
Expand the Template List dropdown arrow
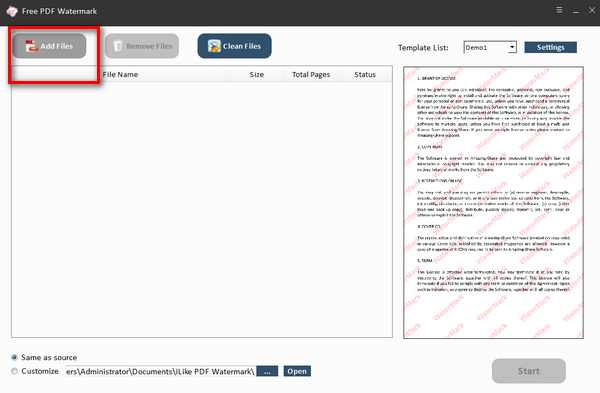pos(512,47)
